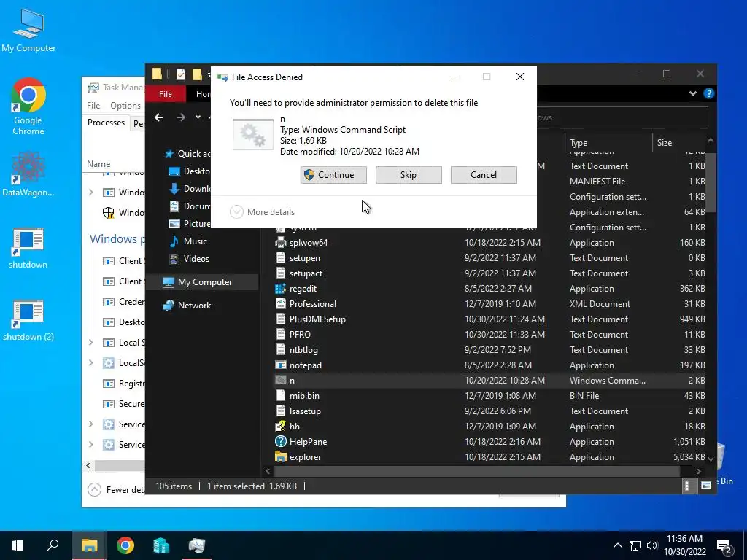Go forward in File Explorer navigation
This screenshot has width=747, height=560.
point(181,117)
